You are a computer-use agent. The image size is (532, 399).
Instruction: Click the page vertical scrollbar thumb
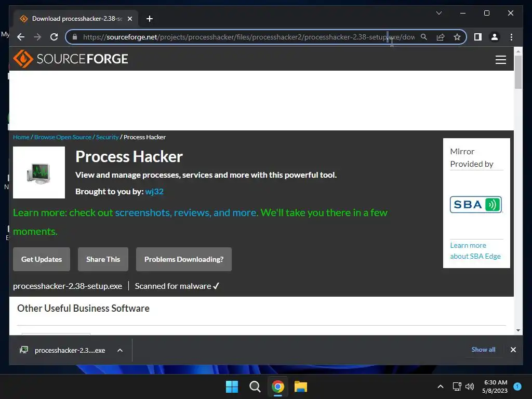518,72
